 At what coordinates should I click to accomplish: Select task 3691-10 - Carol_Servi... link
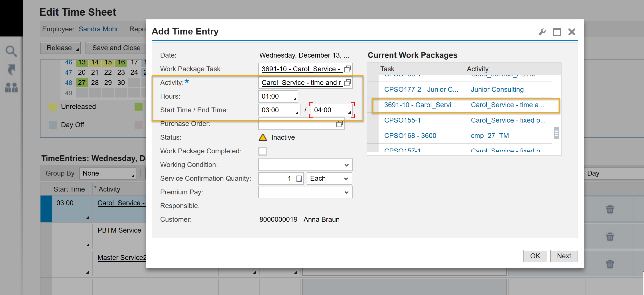pos(420,105)
